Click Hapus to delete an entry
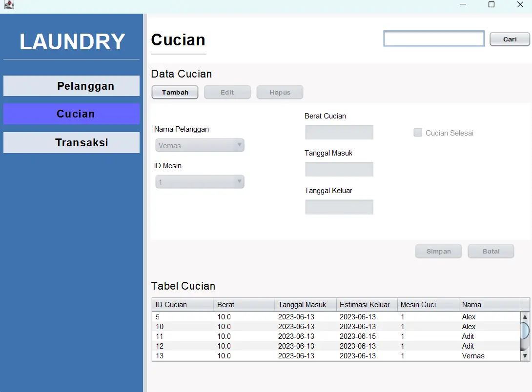Image resolution: width=532 pixels, height=392 pixels. 280,92
